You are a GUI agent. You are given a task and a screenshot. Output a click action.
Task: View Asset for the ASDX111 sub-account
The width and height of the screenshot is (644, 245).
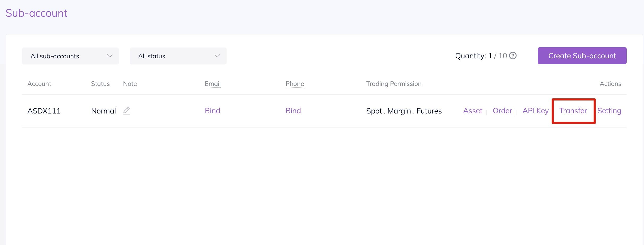[x=473, y=111]
